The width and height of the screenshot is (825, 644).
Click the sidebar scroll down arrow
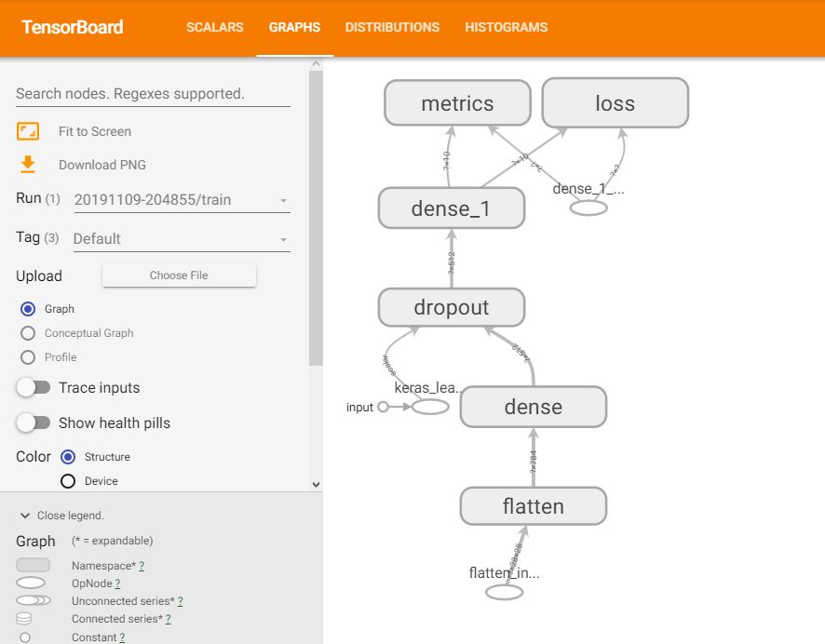316,484
